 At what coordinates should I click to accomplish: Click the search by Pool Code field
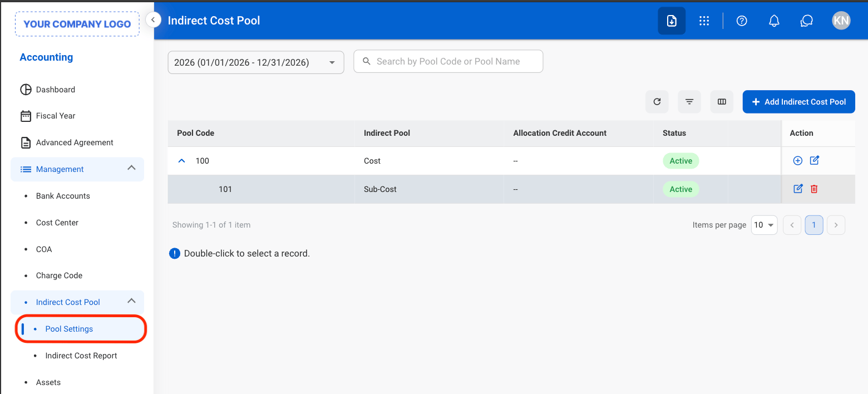(448, 61)
